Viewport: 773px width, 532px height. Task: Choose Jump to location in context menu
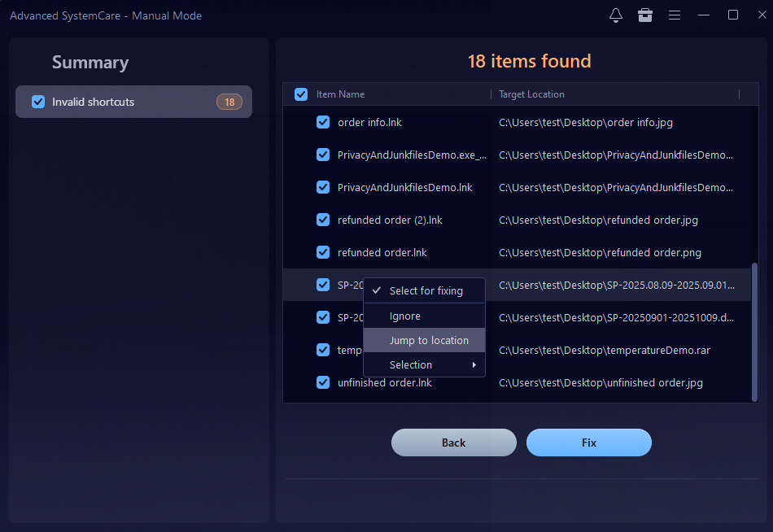point(429,340)
